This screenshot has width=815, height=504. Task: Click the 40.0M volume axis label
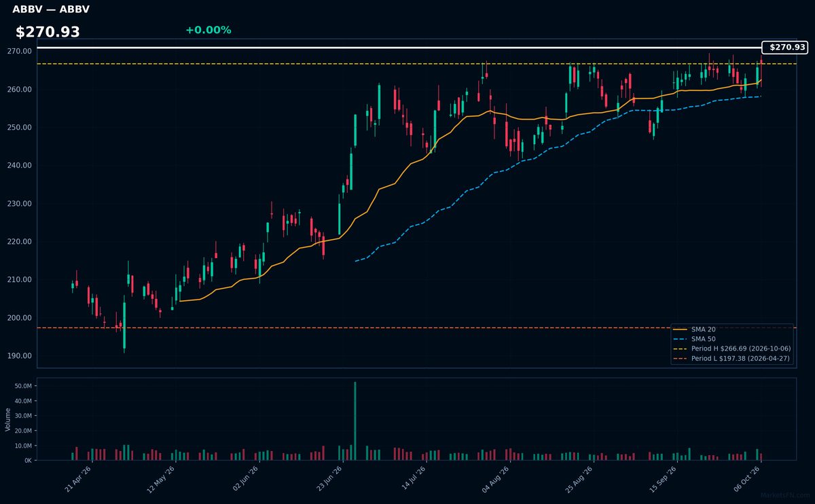[x=24, y=401]
